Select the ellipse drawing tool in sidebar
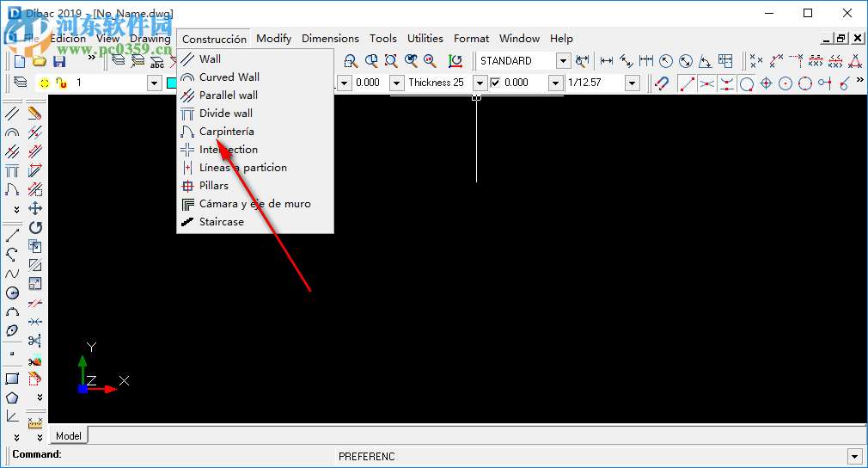 point(12,330)
